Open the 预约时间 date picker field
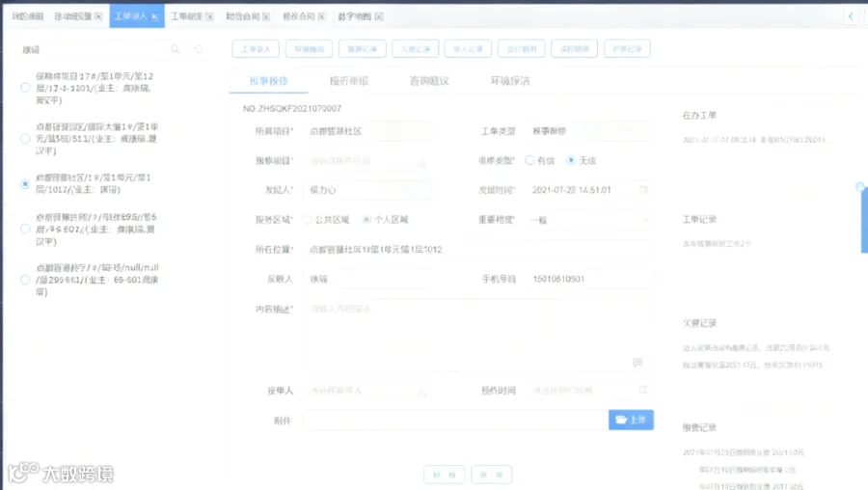This screenshot has width=868, height=490. (x=589, y=391)
